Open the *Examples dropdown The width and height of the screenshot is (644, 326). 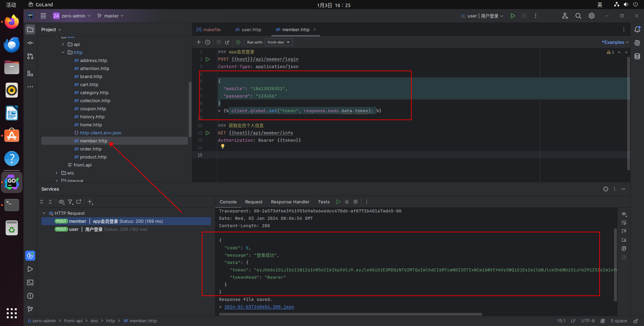[x=615, y=42]
